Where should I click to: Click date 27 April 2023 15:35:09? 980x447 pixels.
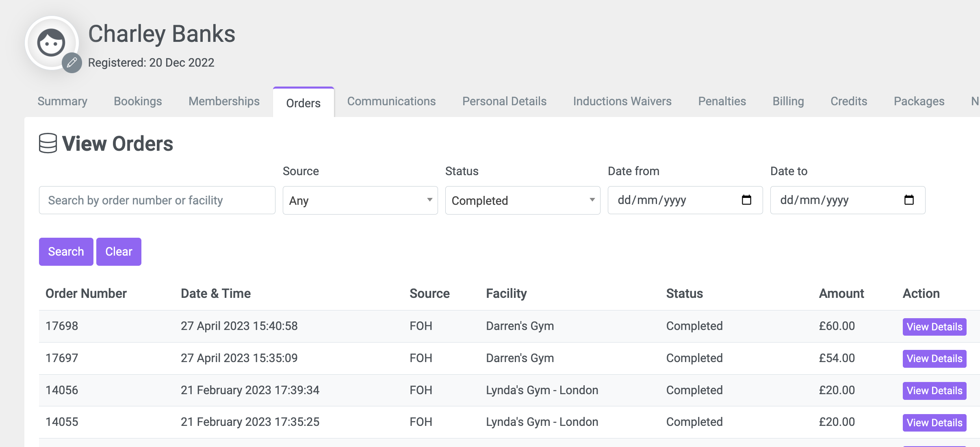click(x=239, y=358)
